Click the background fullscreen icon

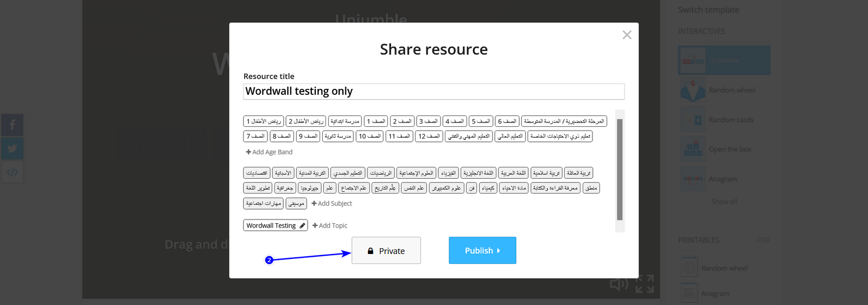click(645, 284)
